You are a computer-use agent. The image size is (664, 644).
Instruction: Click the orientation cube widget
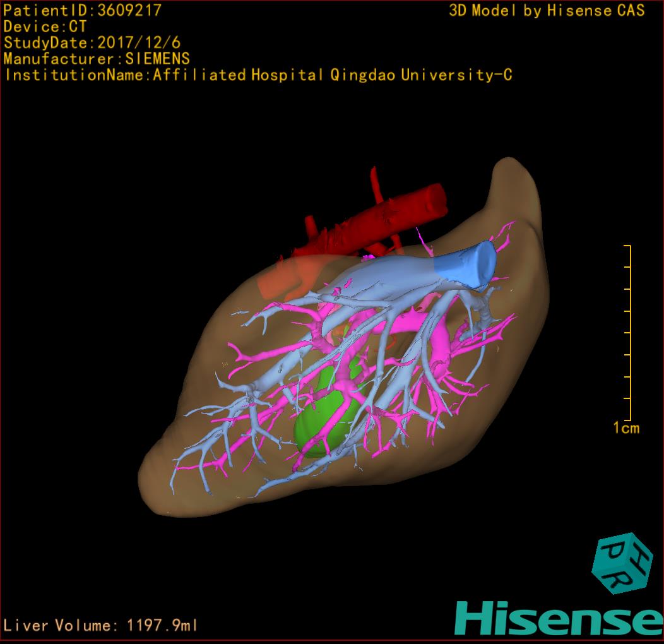[623, 564]
